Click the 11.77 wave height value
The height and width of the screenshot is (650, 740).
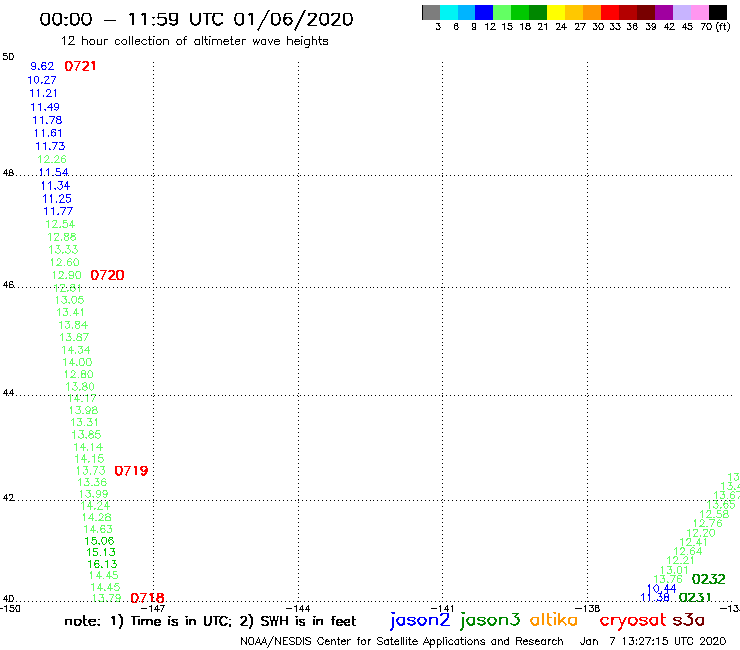(58, 211)
